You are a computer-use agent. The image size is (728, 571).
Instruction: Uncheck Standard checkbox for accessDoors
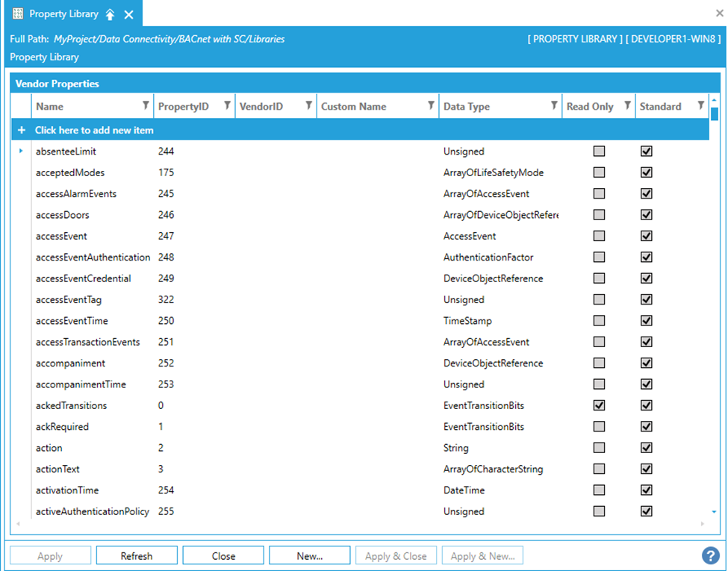[647, 215]
